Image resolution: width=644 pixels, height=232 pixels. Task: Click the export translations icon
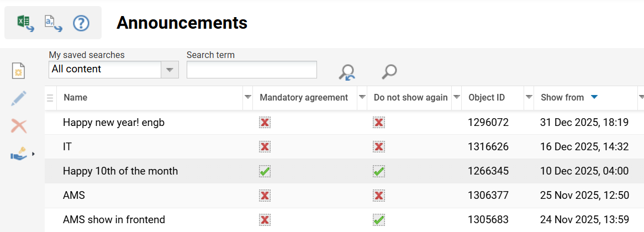click(54, 23)
